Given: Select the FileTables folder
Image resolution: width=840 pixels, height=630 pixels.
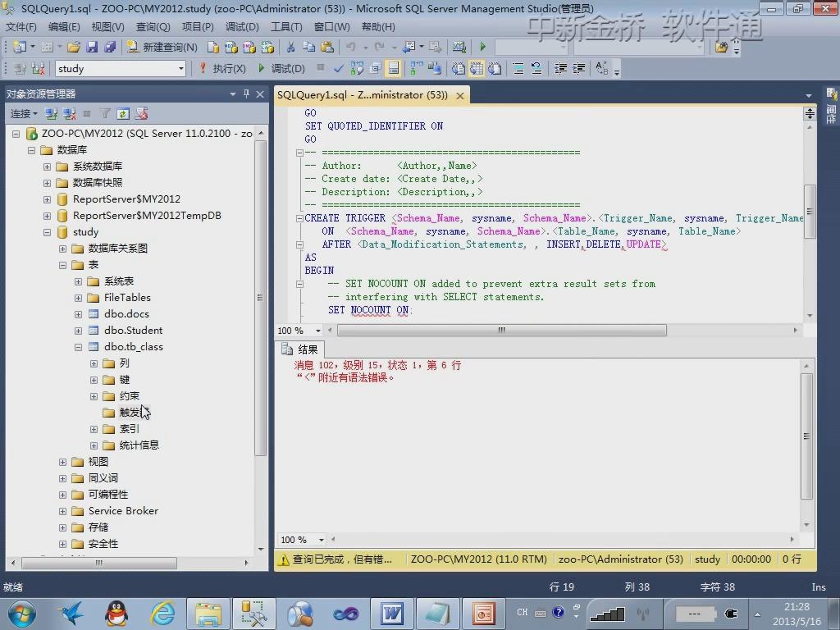Looking at the screenshot, I should point(127,297).
